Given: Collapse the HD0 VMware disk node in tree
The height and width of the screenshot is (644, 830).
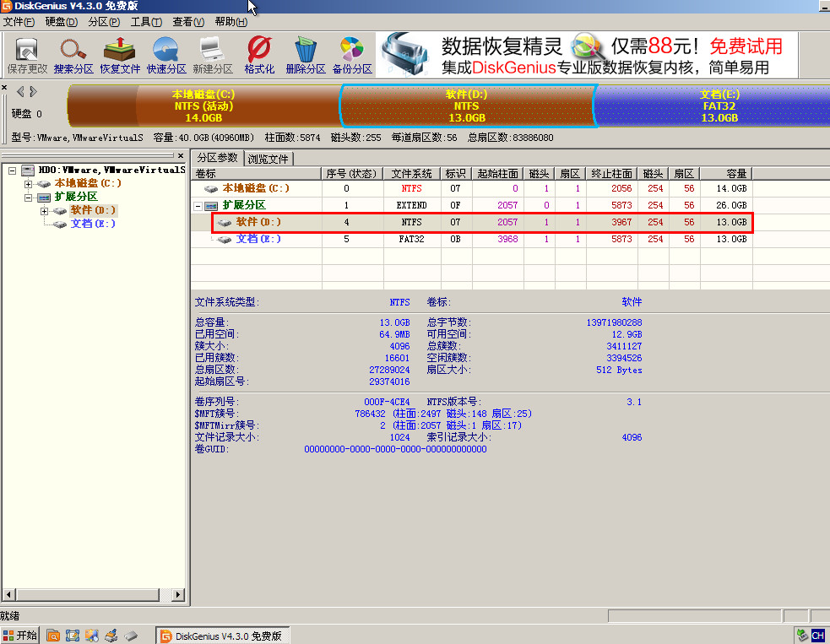Looking at the screenshot, I should pos(12,170).
